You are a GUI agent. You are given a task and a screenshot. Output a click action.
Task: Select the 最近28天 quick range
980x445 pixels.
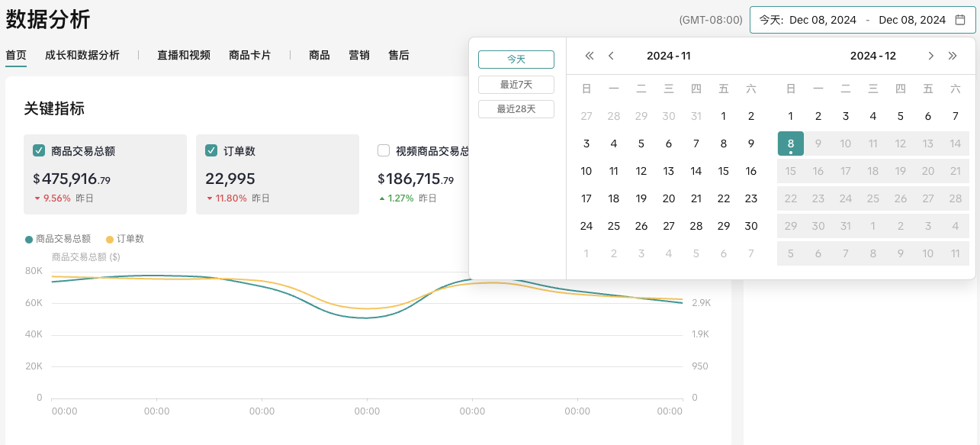(516, 109)
